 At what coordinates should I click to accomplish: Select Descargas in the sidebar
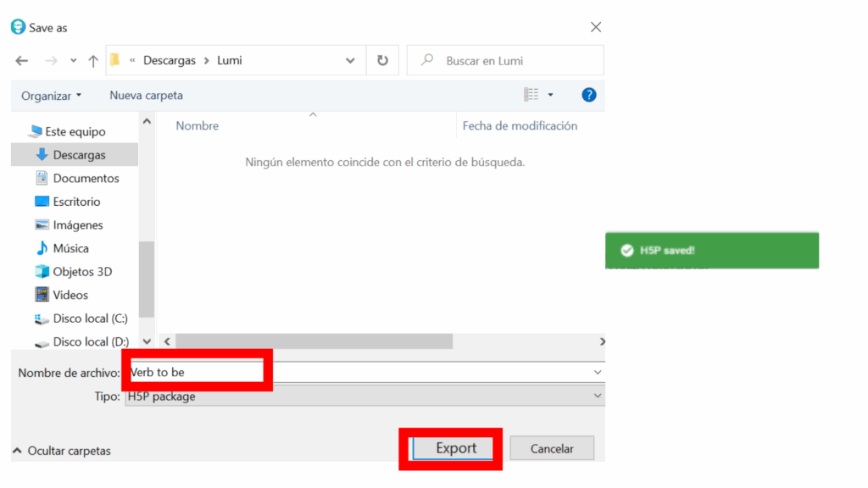point(79,155)
